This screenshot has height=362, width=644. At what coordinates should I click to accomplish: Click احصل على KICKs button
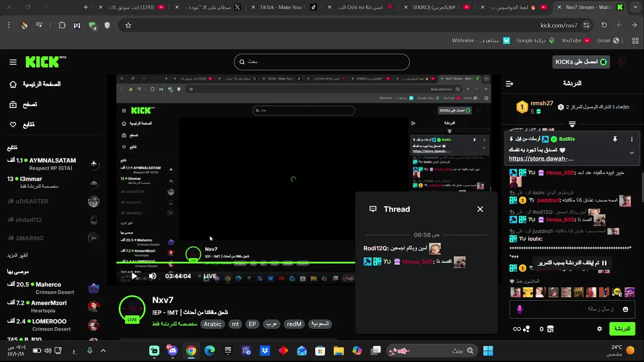[x=581, y=62]
